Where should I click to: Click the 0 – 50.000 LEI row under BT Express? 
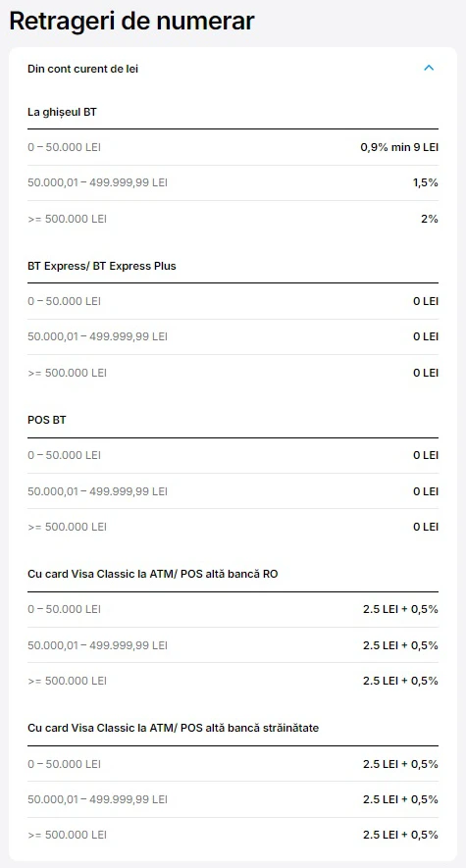[233, 302]
